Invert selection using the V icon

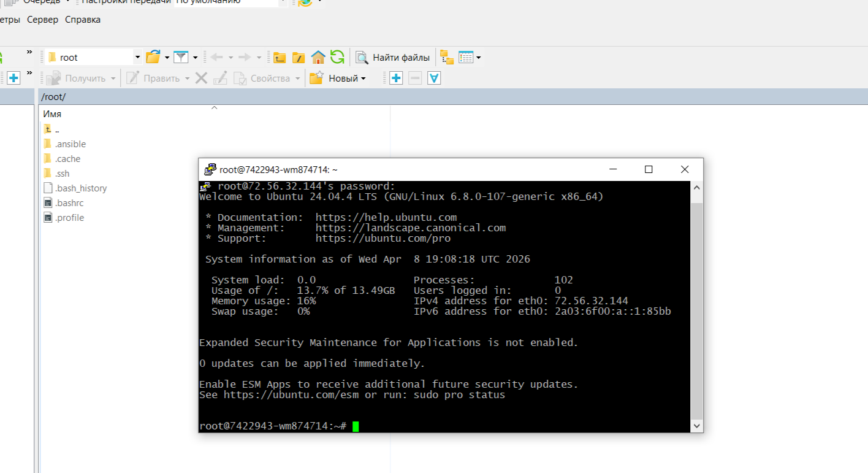click(434, 78)
